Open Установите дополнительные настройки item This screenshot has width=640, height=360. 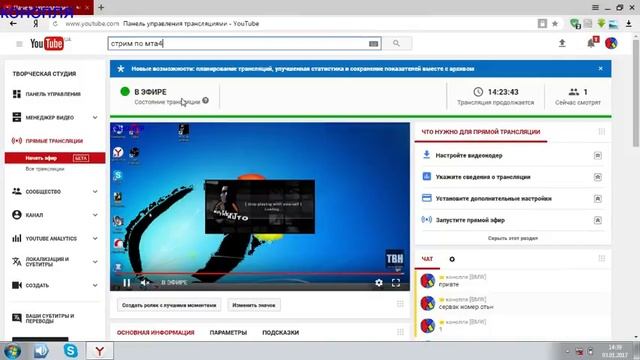pos(493,199)
